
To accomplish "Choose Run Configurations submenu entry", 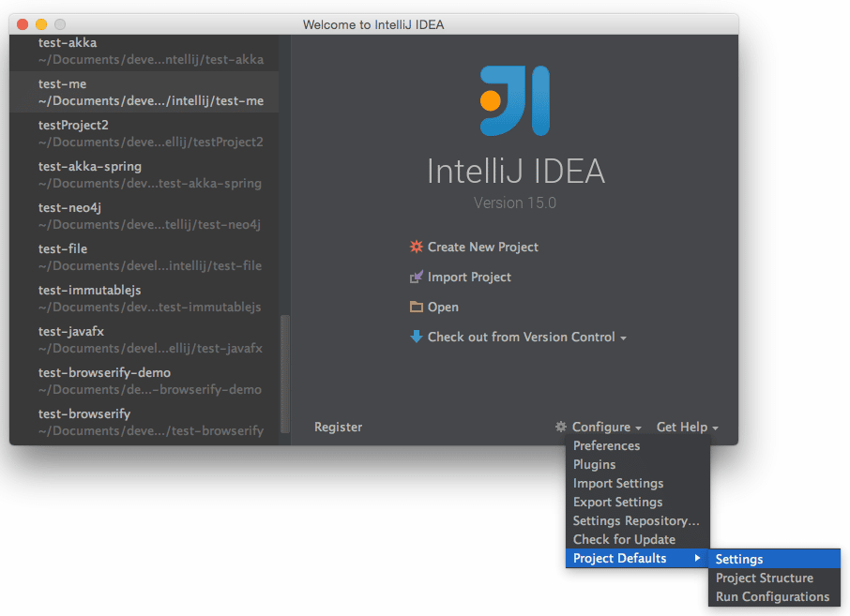I will click(774, 597).
